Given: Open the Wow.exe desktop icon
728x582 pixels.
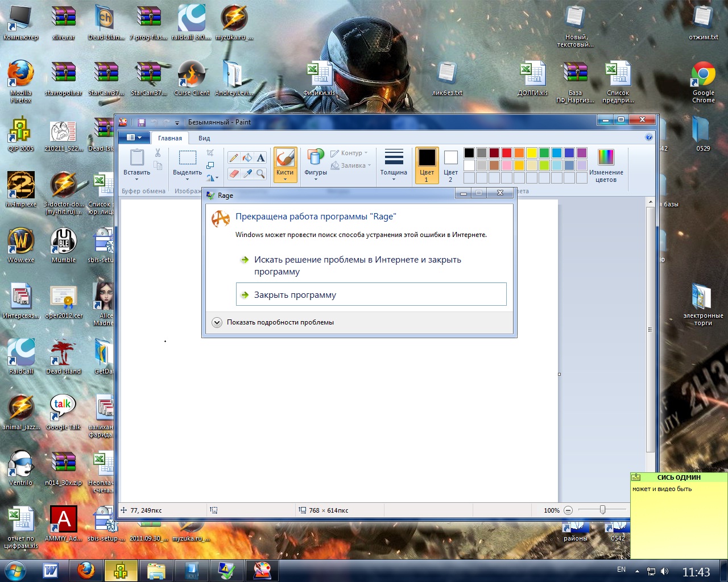Looking at the screenshot, I should tap(21, 246).
